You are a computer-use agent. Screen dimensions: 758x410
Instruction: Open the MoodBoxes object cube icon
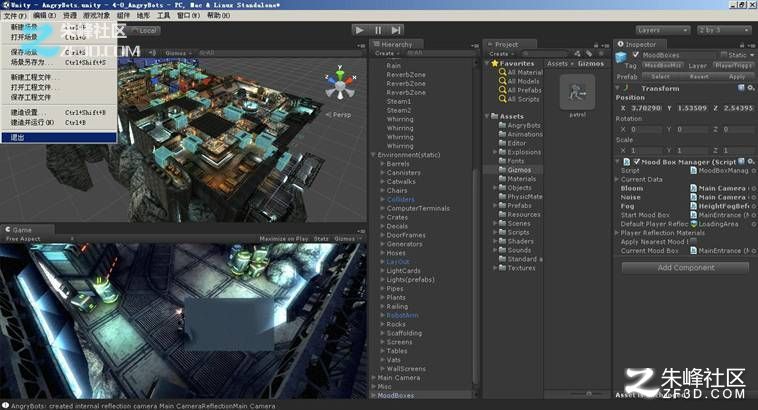[x=621, y=57]
